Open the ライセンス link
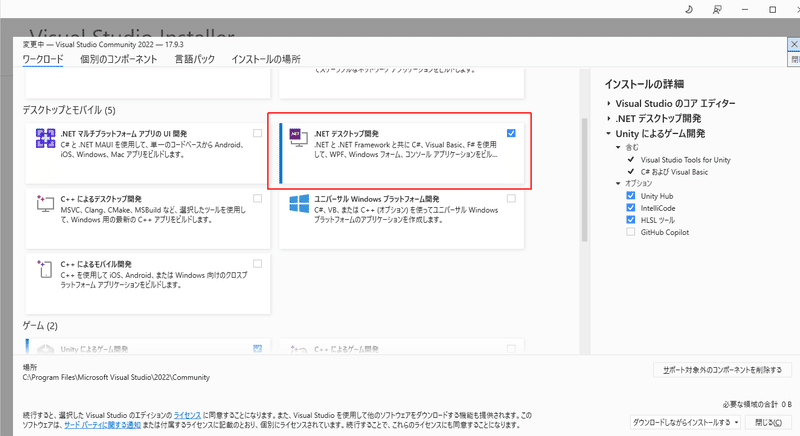 point(187,415)
